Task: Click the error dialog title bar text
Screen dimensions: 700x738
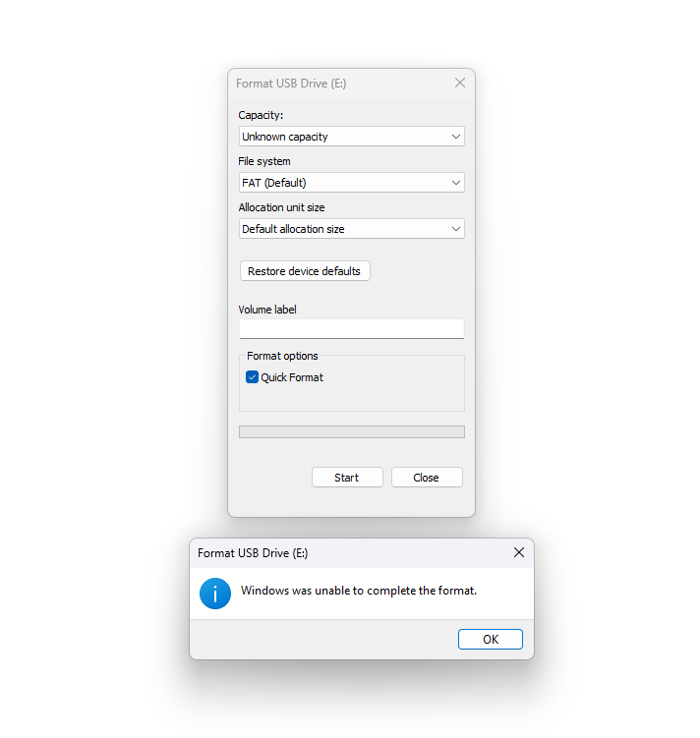Action: (x=253, y=553)
